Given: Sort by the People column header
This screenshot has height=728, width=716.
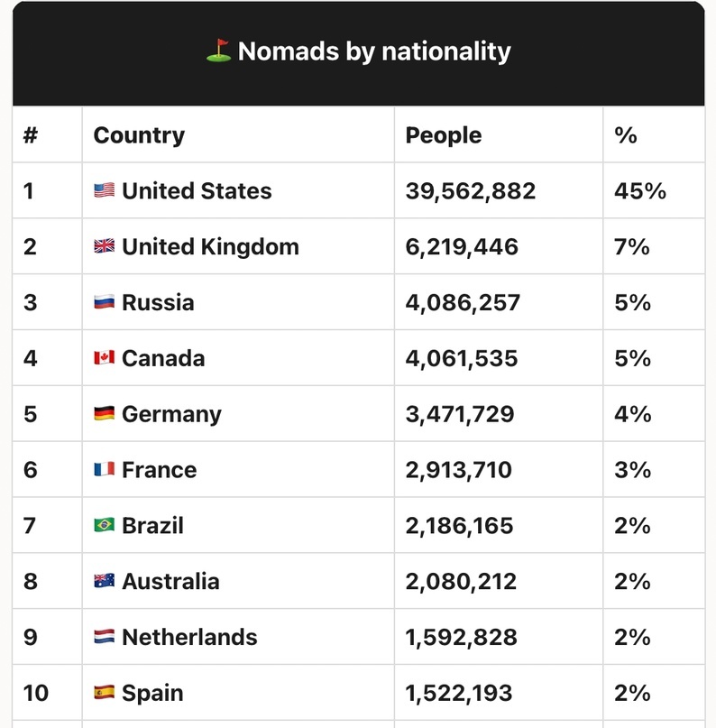Looking at the screenshot, I should (x=444, y=135).
